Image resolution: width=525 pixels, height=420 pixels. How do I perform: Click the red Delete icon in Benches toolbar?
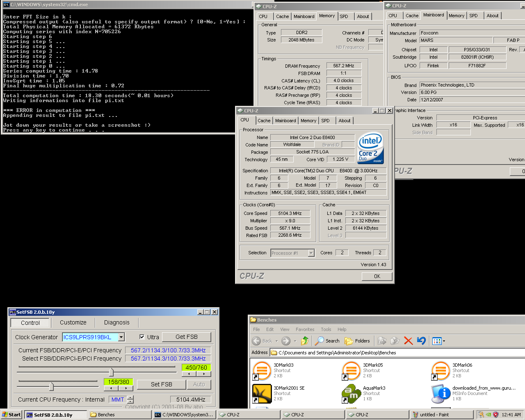click(408, 341)
